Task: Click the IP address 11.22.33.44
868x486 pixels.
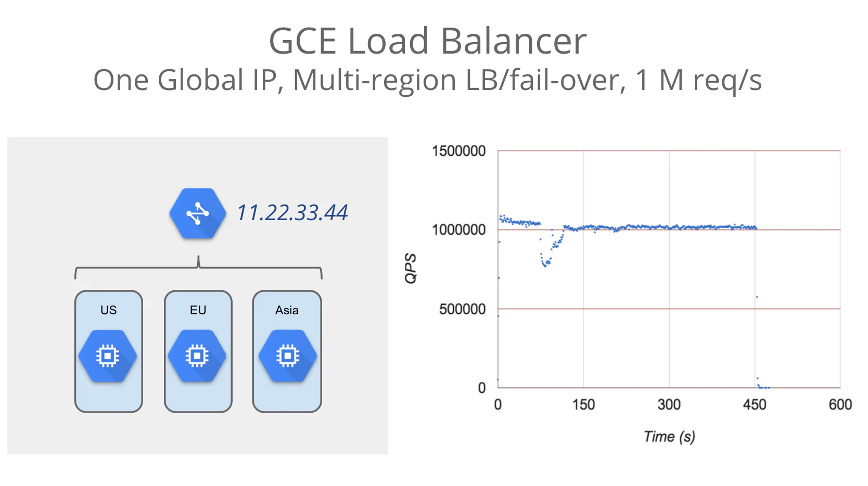Action: pos(292,212)
